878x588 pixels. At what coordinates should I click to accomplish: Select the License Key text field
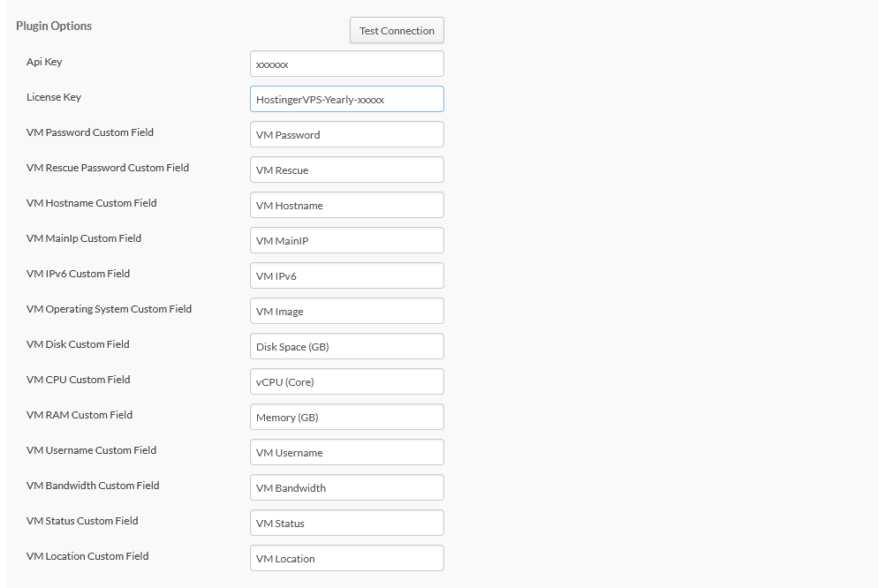tap(346, 98)
